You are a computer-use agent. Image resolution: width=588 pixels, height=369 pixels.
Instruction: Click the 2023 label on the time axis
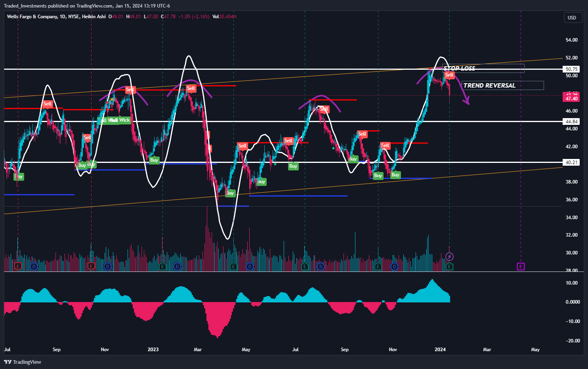click(x=153, y=350)
